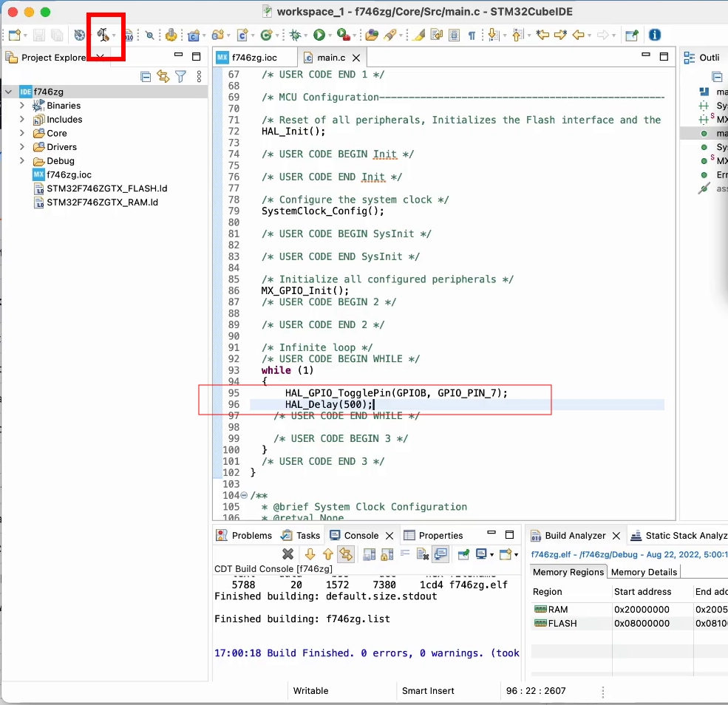Run the project using the green Run icon
The width and height of the screenshot is (728, 705).
click(321, 35)
